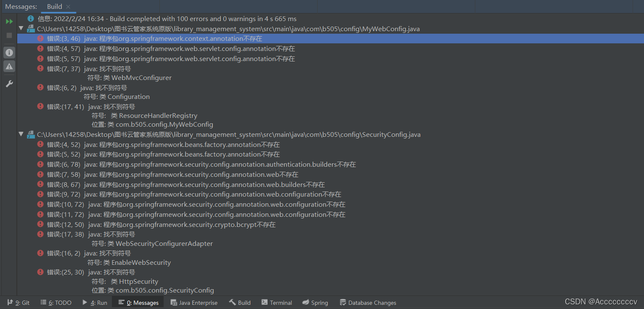Open the Terminal tool window
Screen dimensions: 644x309
click(276, 303)
